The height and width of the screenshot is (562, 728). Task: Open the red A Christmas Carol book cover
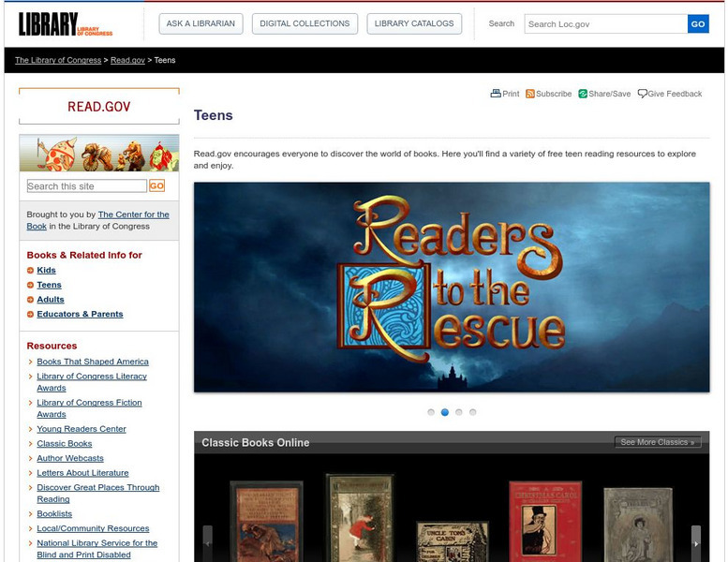pos(545,522)
